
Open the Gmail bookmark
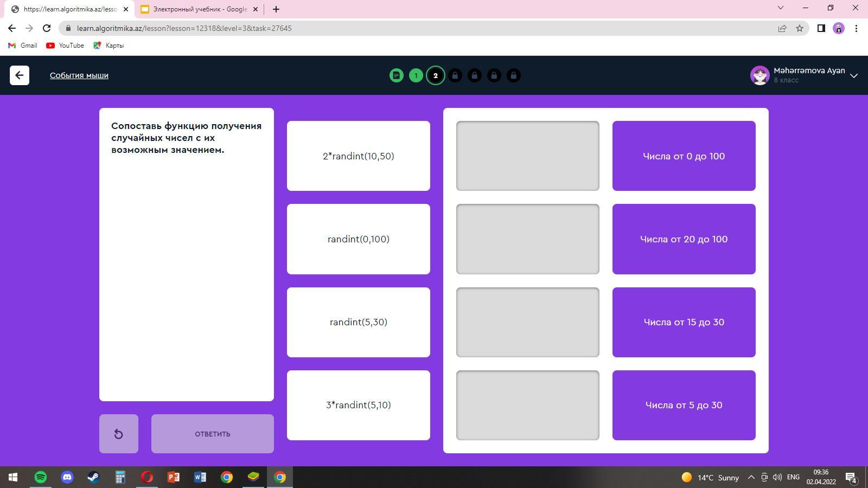(23, 46)
